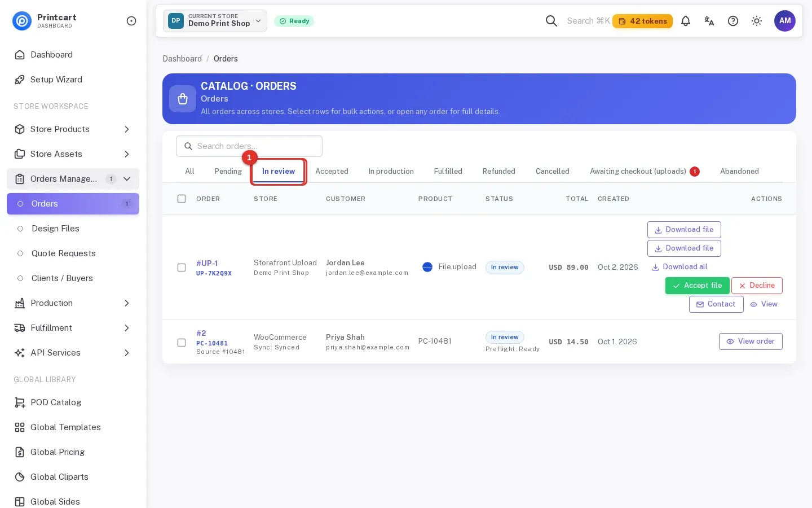Click Download all link
This screenshot has width=812, height=508.
click(679, 267)
